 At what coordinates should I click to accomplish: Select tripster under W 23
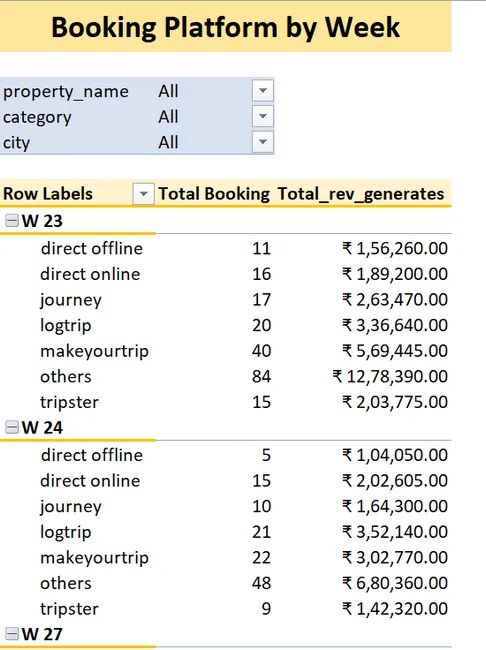69,403
